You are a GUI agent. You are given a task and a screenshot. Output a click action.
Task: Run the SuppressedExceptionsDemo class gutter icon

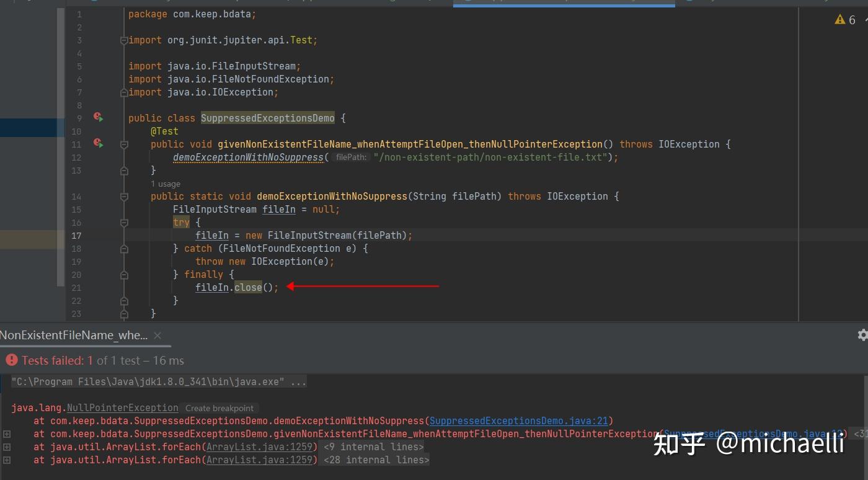[98, 117]
